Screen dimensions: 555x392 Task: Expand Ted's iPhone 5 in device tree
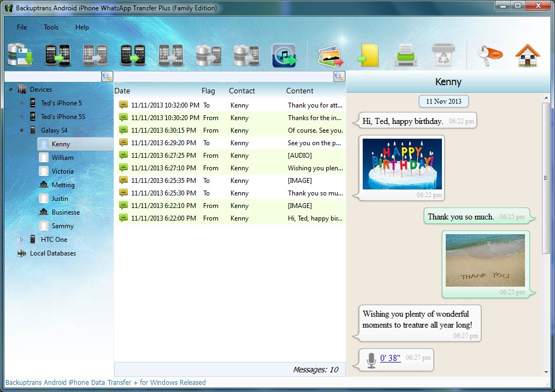click(x=22, y=103)
